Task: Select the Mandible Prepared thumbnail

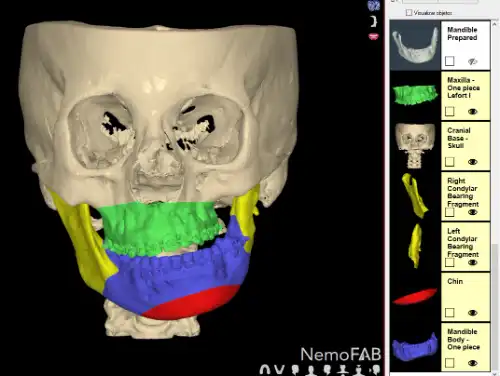Action: click(415, 45)
